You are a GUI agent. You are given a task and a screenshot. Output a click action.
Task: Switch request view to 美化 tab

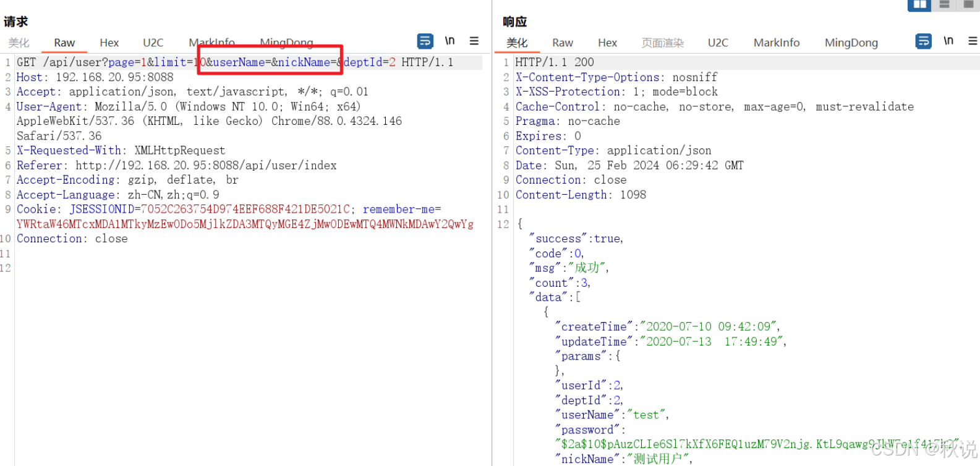19,43
